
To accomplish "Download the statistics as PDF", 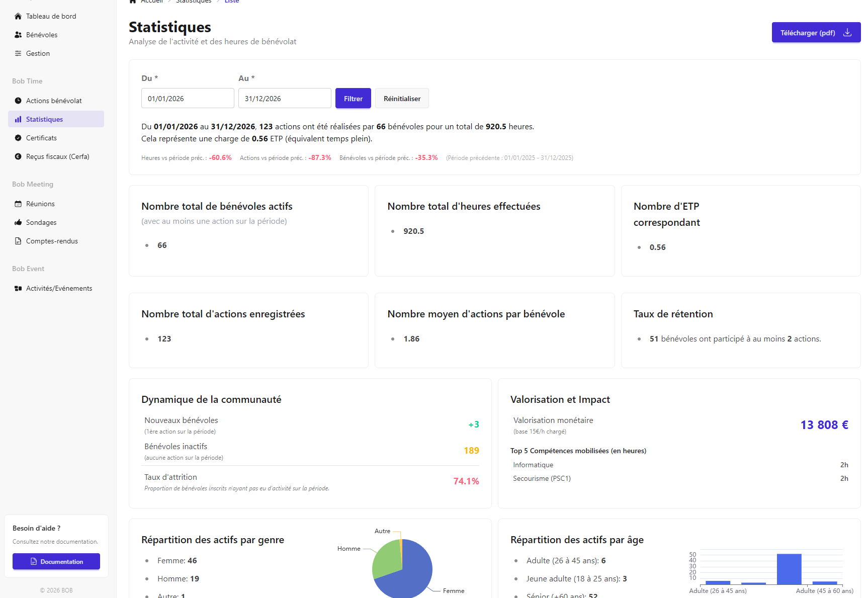I will pos(816,32).
